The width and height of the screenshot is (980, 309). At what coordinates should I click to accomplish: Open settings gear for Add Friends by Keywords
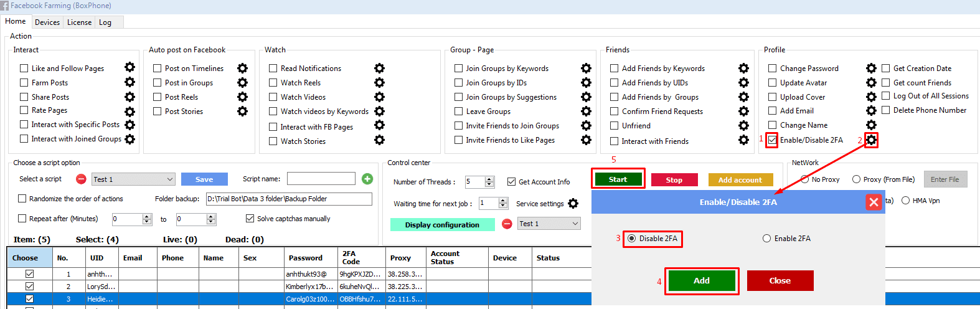pos(743,68)
